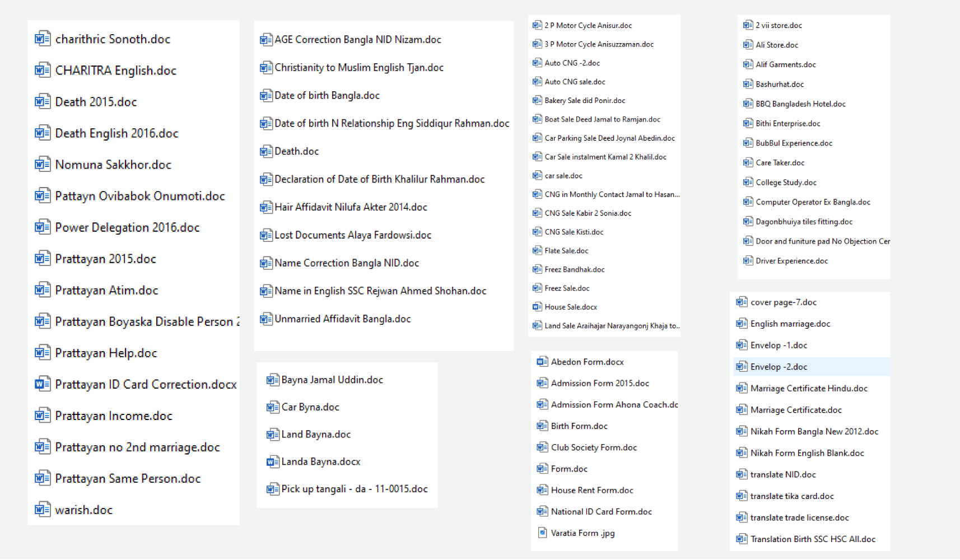Click the image icon of Varatia Form .jpg
This screenshot has width=960, height=560.
(x=542, y=533)
